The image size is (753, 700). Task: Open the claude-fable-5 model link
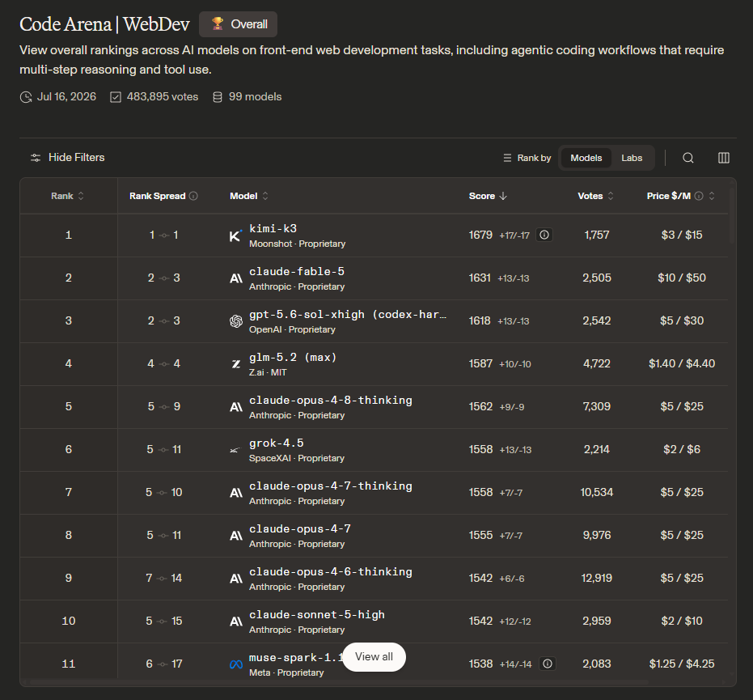point(297,271)
